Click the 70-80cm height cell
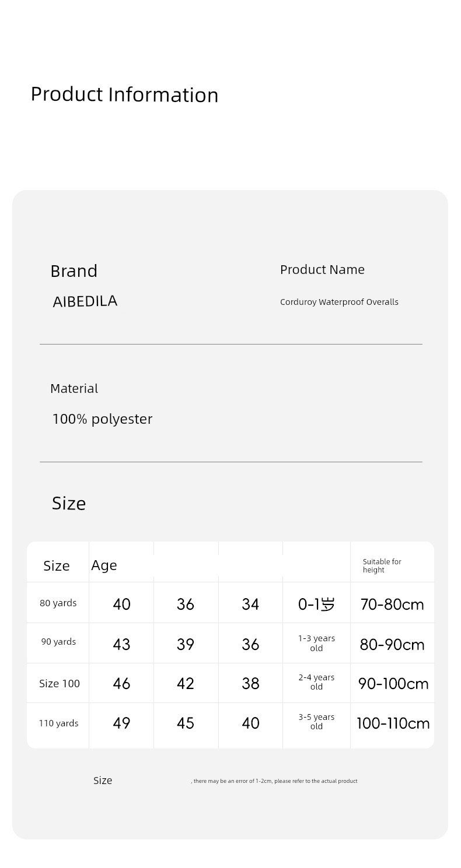 [392, 605]
